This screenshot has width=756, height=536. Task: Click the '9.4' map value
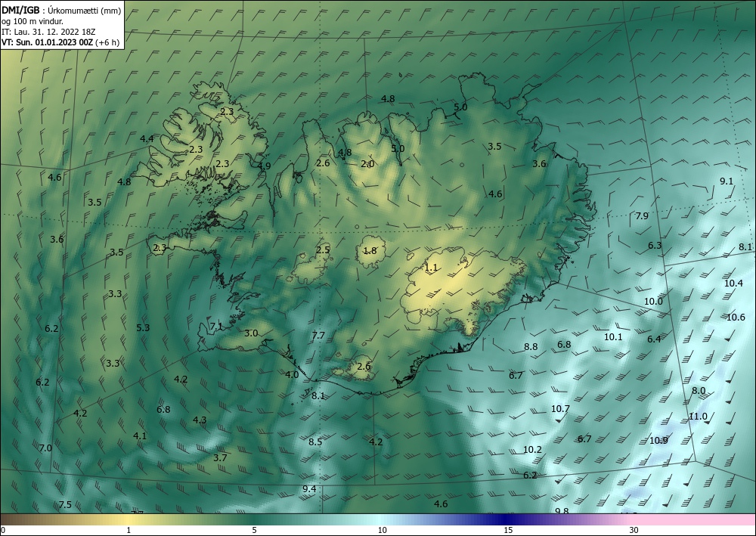(x=309, y=489)
